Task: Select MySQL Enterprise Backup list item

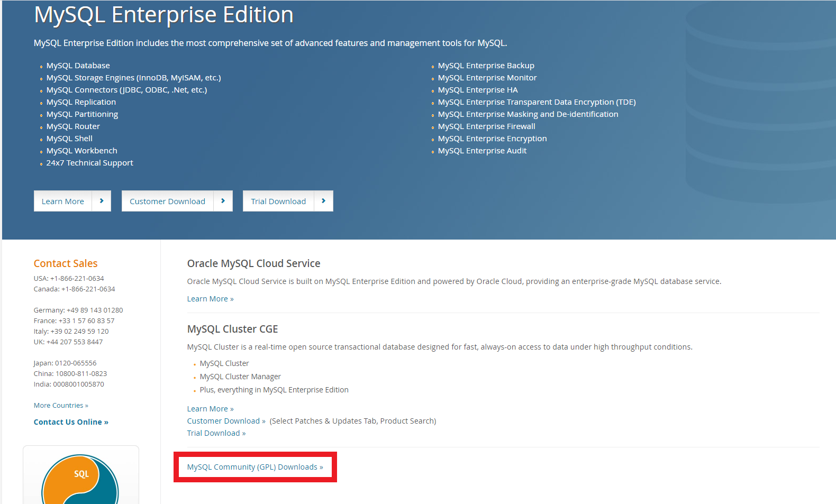Action: click(486, 66)
